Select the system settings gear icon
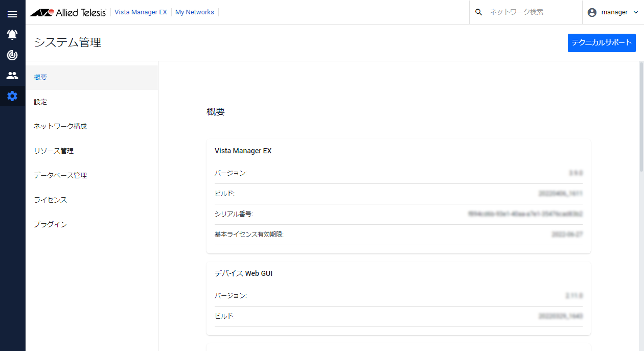The image size is (644, 351). 12,96
